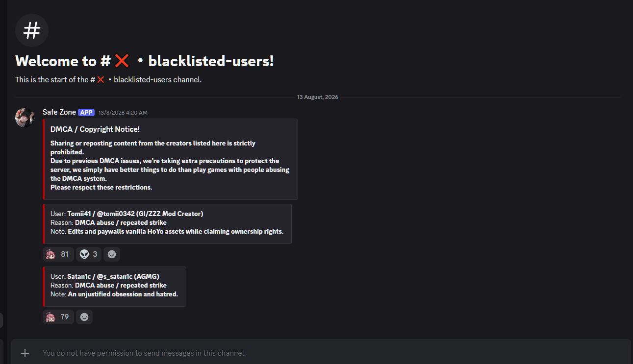
Task: Click the "Due to previous DMCA issues" sentence
Action: point(170,170)
